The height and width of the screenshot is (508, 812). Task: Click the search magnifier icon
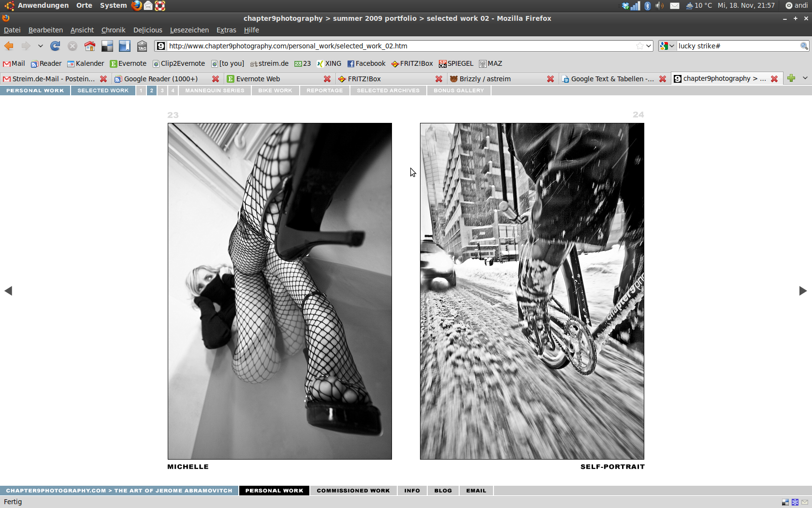[804, 46]
